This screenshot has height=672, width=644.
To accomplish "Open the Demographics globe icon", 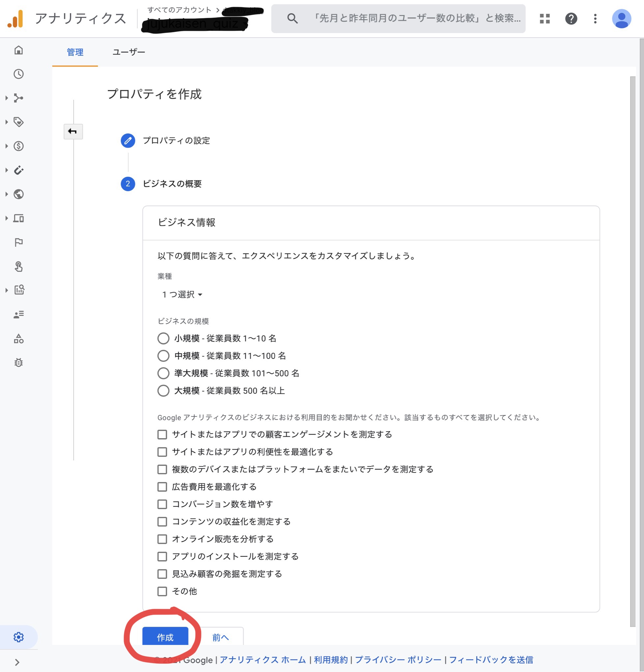I will pos(18,195).
